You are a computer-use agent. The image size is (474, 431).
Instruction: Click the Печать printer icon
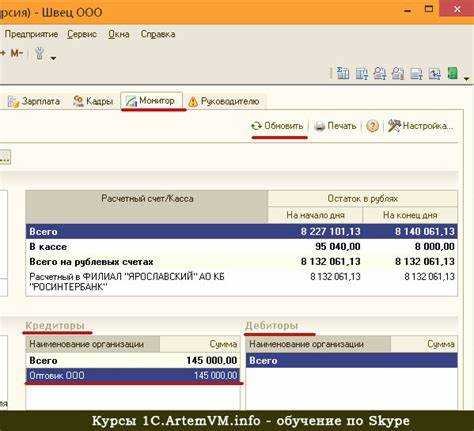click(x=319, y=126)
